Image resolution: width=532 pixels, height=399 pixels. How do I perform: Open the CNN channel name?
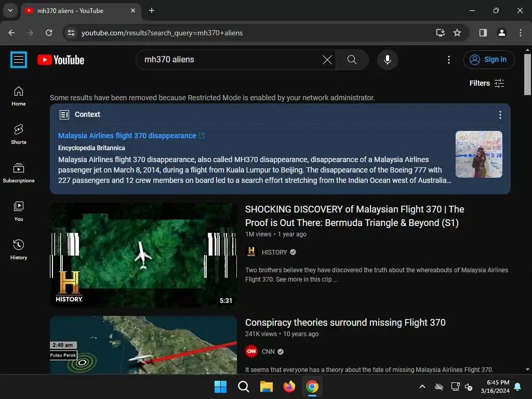click(268, 352)
